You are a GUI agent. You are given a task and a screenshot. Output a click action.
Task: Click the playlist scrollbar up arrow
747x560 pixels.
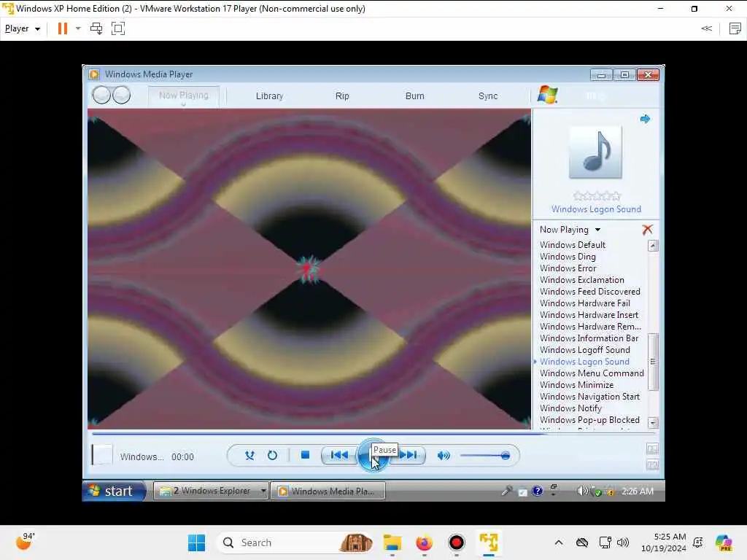click(x=653, y=246)
